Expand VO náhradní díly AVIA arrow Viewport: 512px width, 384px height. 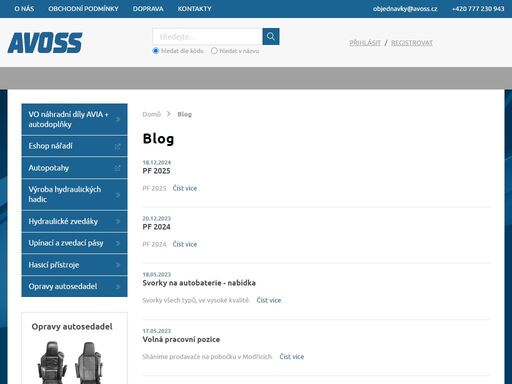pos(118,119)
